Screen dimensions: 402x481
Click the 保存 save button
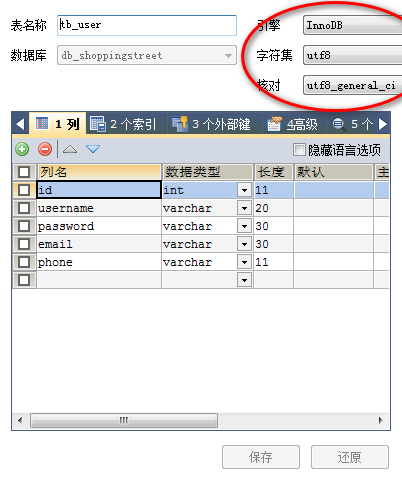coord(261,457)
